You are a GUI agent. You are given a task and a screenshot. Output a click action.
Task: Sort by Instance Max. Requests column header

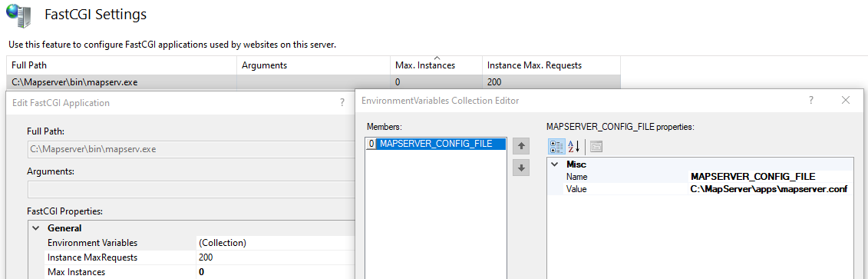pos(551,65)
